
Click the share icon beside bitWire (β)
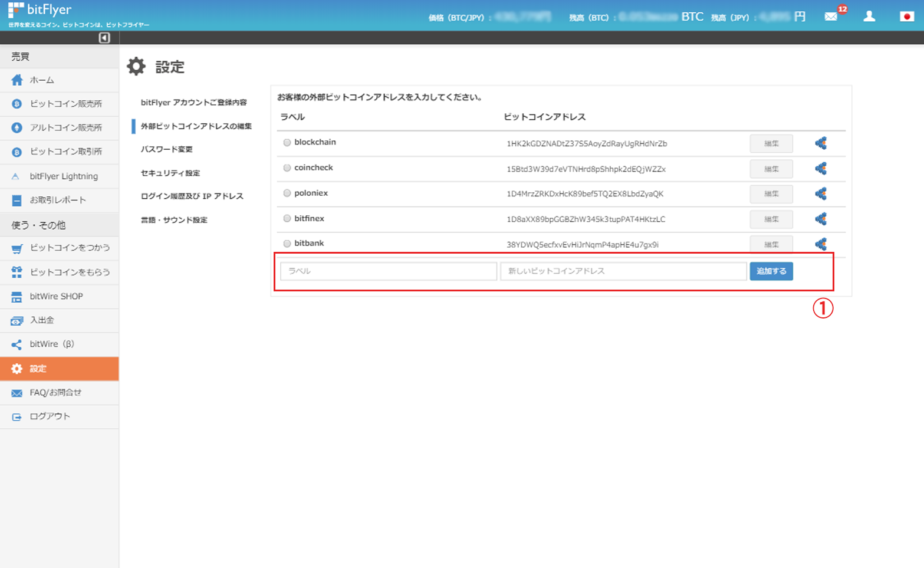tap(17, 344)
